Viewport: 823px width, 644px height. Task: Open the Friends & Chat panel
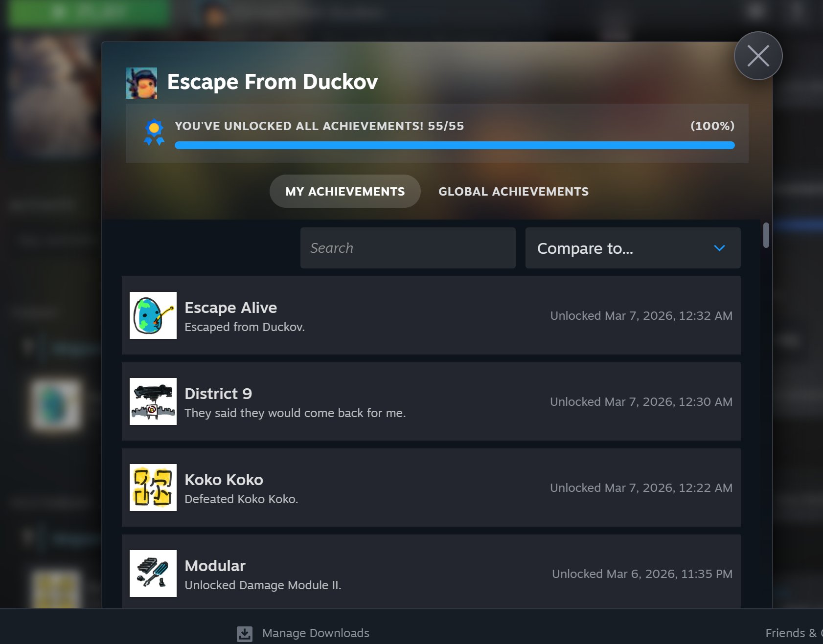(793, 633)
